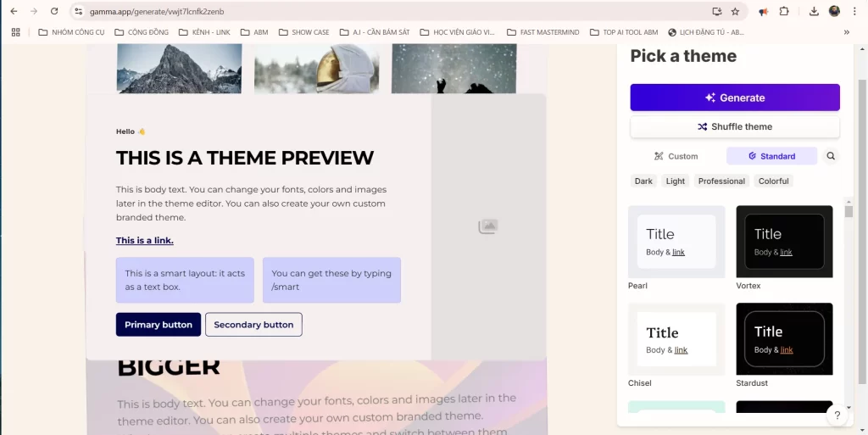The height and width of the screenshot is (435, 868).
Task: Reload the page
Action: click(x=54, y=12)
